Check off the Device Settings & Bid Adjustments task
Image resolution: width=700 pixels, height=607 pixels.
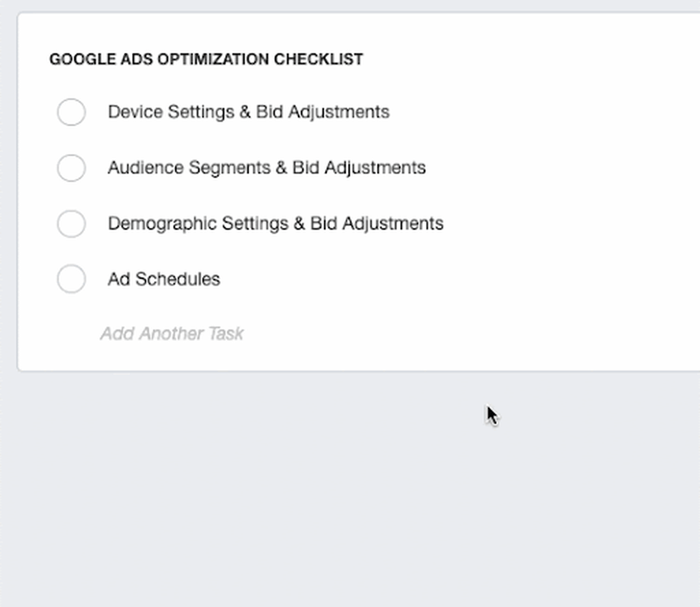[71, 112]
